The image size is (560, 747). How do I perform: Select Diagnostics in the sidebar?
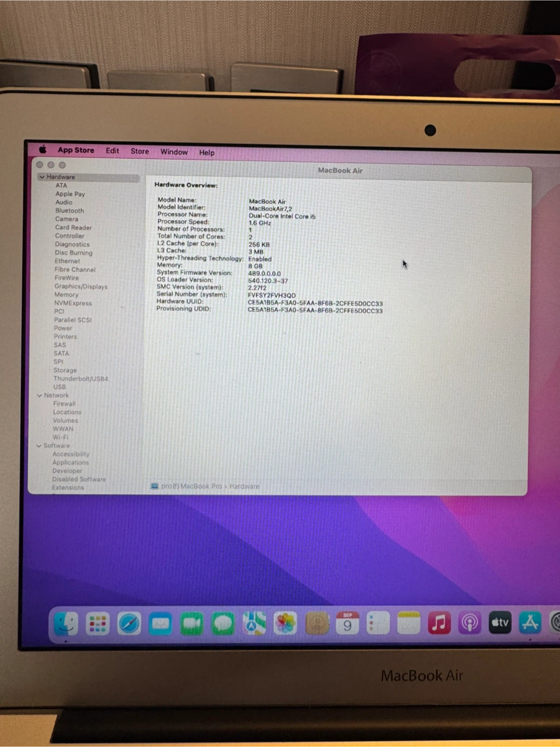(x=72, y=244)
